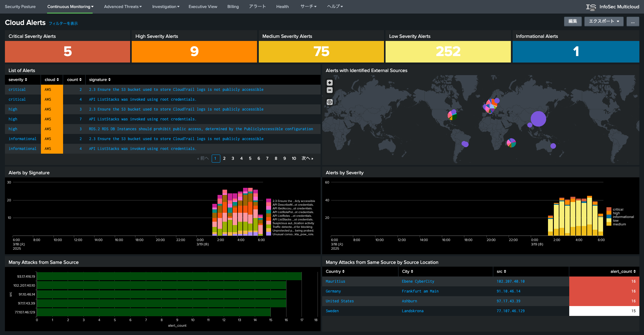This screenshot has height=335, width=644.
Task: Open the エクスポート export dropdown
Action: pyautogui.click(x=604, y=21)
